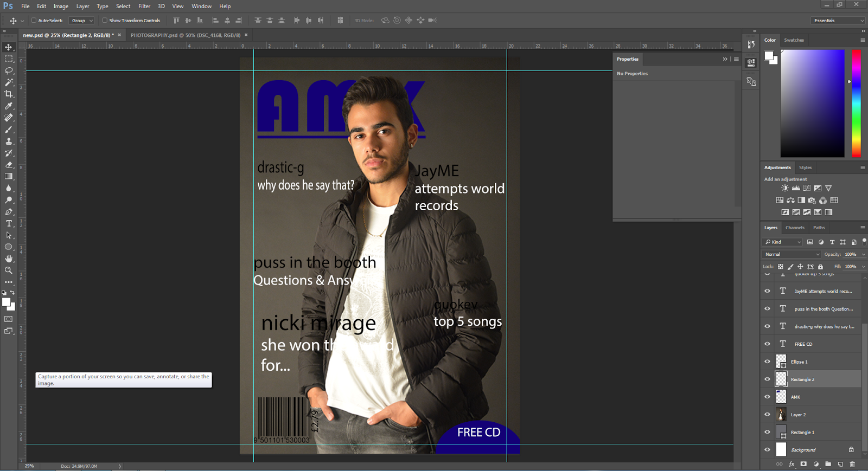Select the Eraser tool
868x471 pixels.
tap(9, 165)
